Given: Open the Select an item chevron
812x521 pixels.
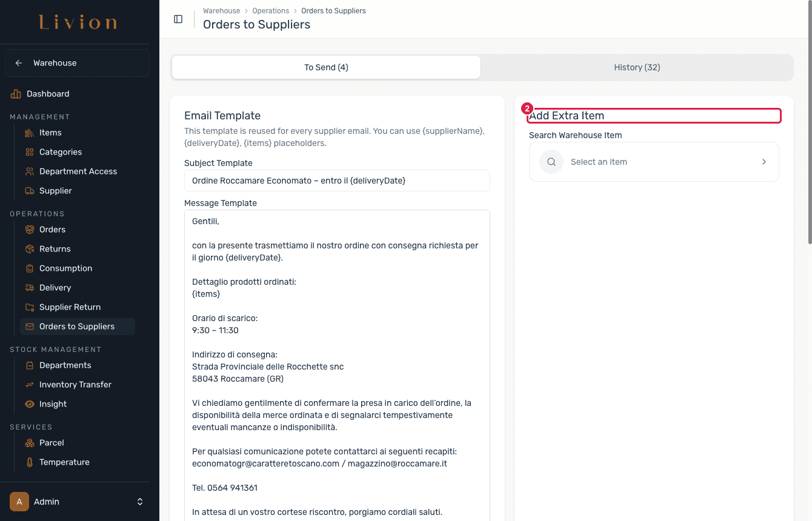Looking at the screenshot, I should point(764,162).
